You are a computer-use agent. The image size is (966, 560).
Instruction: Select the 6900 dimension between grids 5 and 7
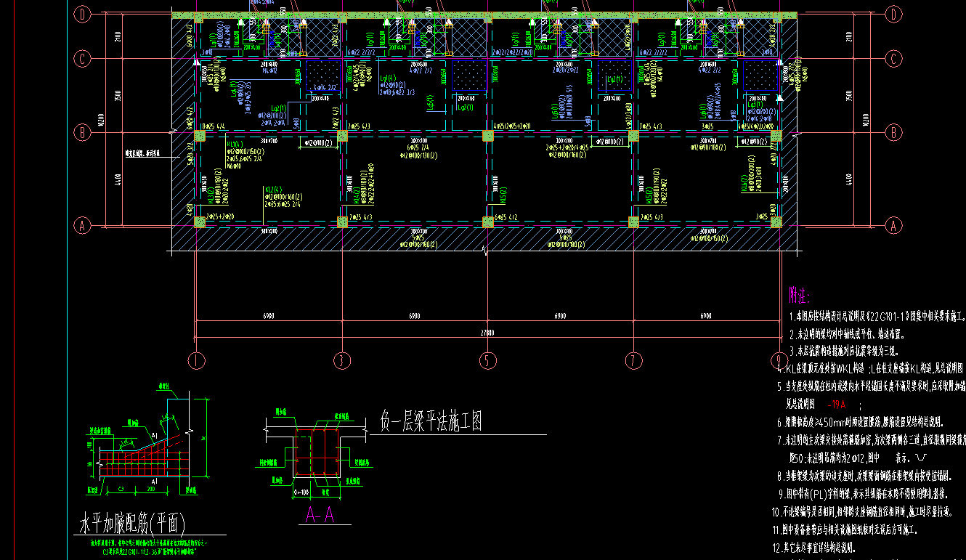(560, 316)
